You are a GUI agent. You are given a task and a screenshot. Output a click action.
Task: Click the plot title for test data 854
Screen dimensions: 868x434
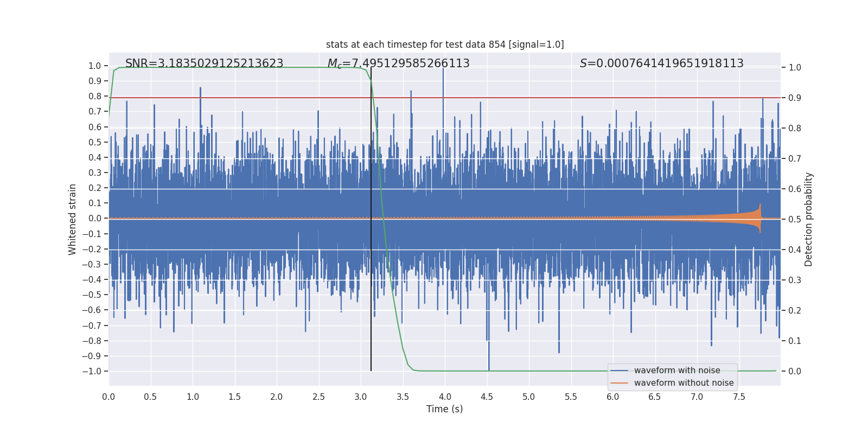click(x=445, y=44)
